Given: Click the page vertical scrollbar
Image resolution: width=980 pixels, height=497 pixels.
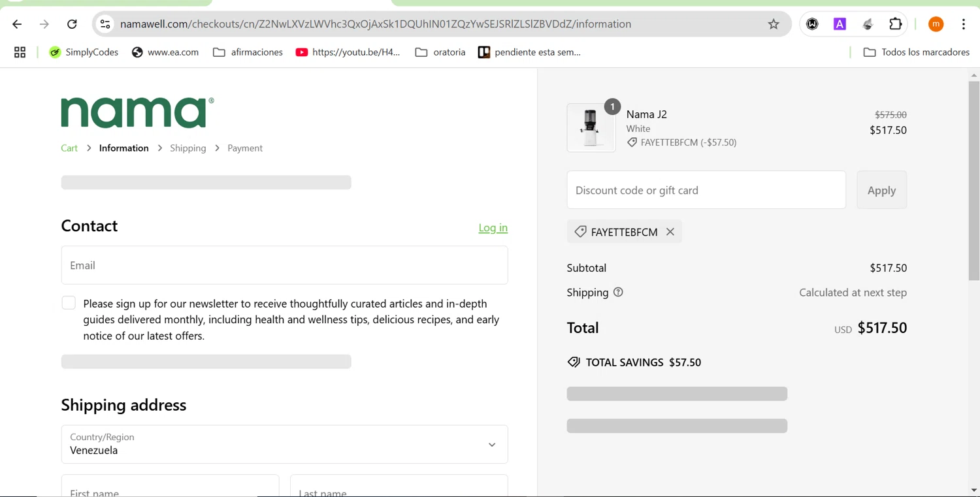Looking at the screenshot, I should pos(974,181).
